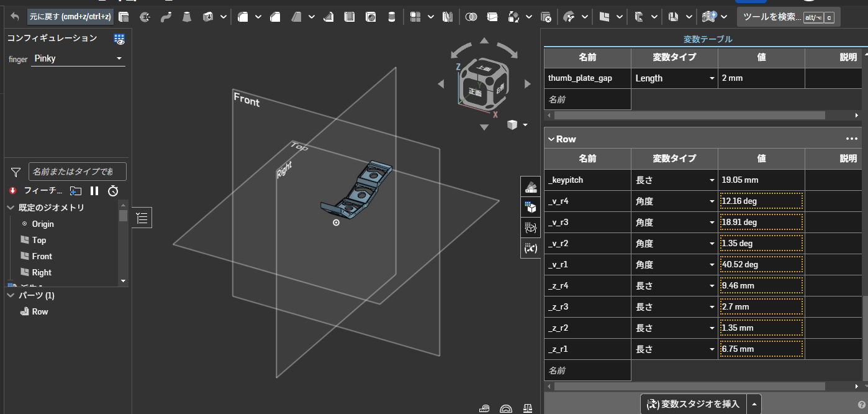Image resolution: width=868 pixels, height=414 pixels.
Task: Select the Draft tool
Action: coord(297,17)
